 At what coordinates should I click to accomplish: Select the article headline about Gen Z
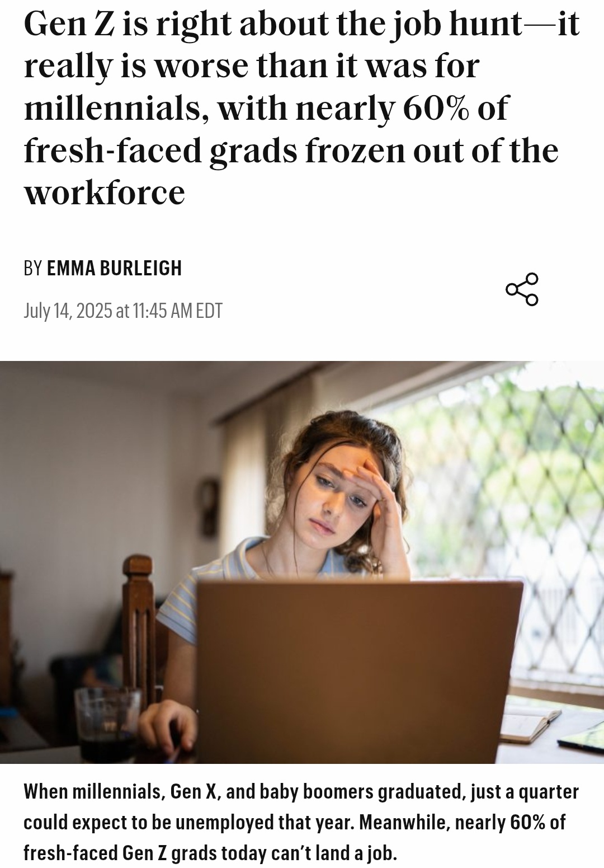[302, 108]
